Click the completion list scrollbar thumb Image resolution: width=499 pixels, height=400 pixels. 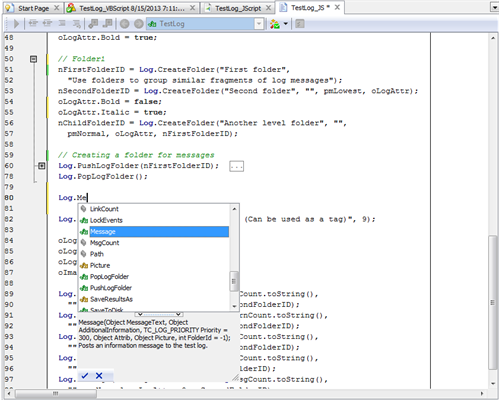(234, 281)
